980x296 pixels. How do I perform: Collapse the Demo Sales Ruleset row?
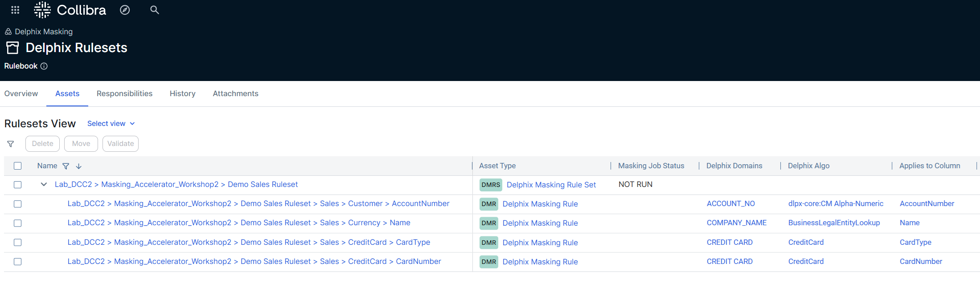44,184
